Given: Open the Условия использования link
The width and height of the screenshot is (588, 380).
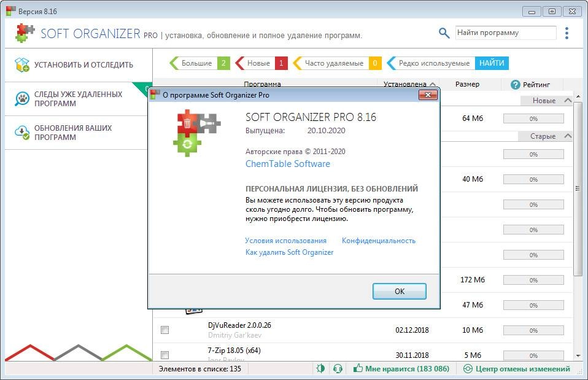Looking at the screenshot, I should (x=286, y=241).
